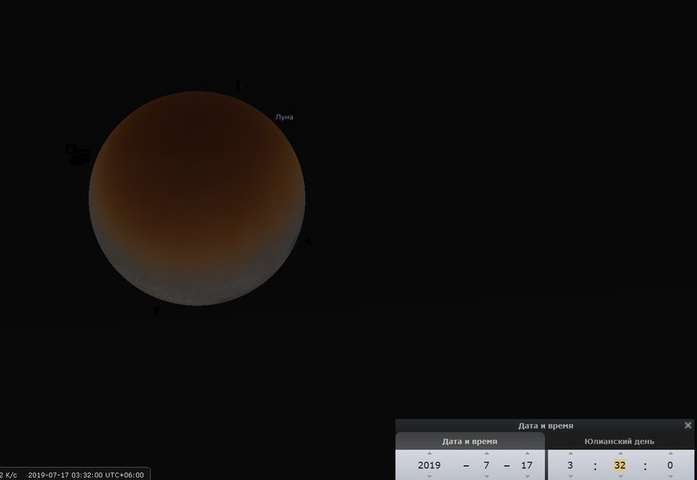
Task: Select the Дата и время tab
Action: pyautogui.click(x=470, y=441)
